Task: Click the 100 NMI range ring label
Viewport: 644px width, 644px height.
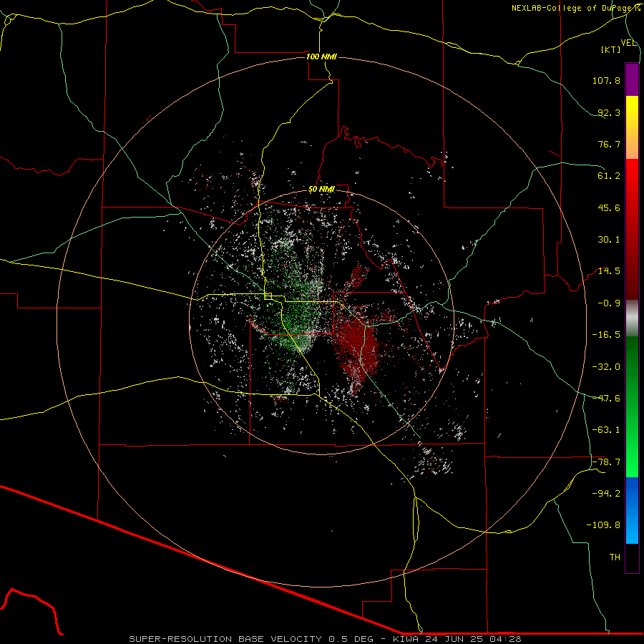Action: coord(321,57)
